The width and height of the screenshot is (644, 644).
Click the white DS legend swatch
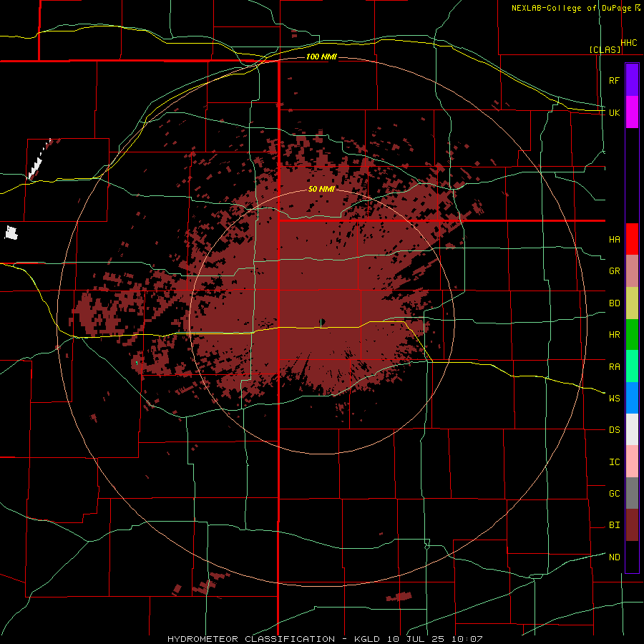(x=632, y=429)
